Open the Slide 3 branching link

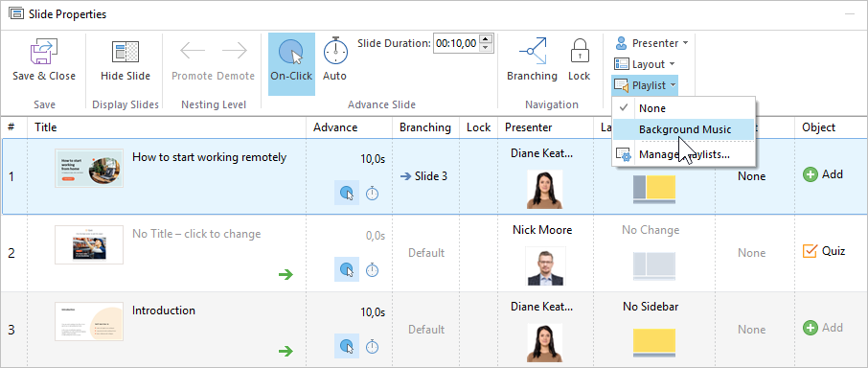click(423, 176)
